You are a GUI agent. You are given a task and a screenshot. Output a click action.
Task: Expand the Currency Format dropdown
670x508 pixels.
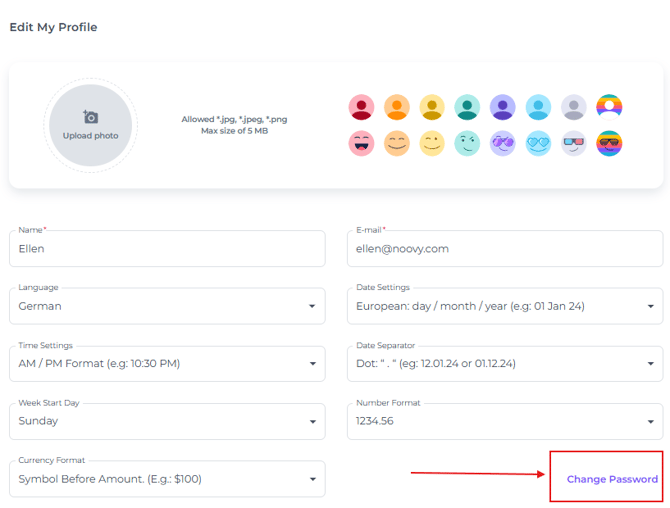point(167,479)
